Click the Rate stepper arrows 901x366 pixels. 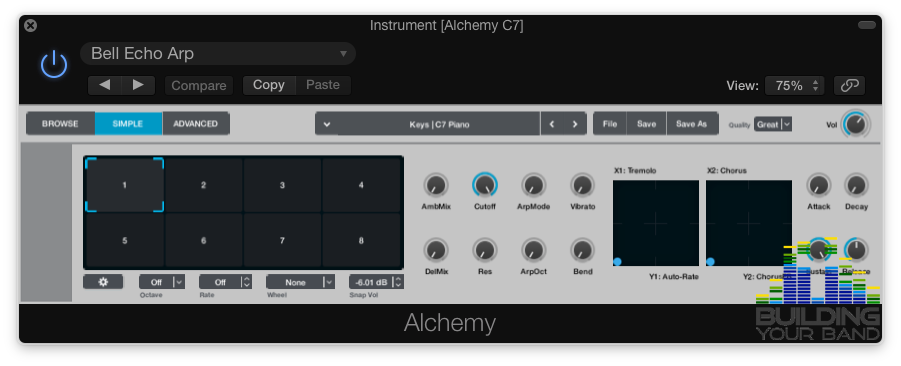click(x=246, y=282)
